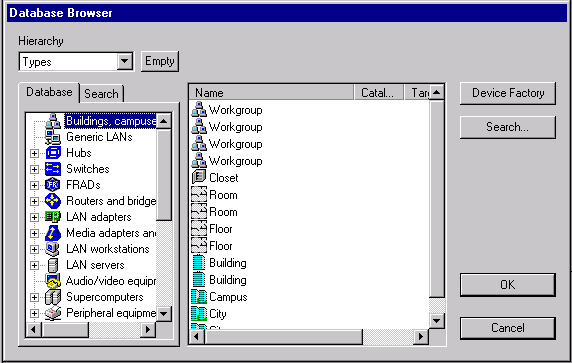Click the Routers and bridges icon

pos(53,201)
